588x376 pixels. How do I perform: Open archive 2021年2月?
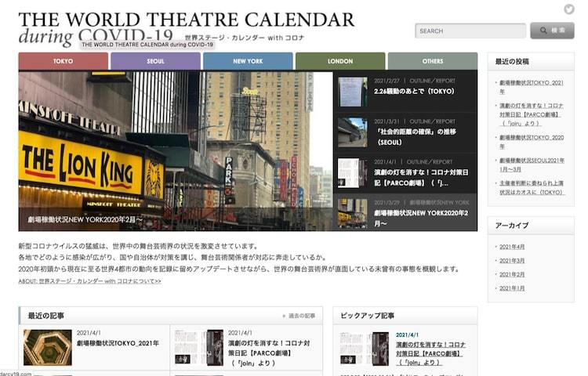click(512, 274)
